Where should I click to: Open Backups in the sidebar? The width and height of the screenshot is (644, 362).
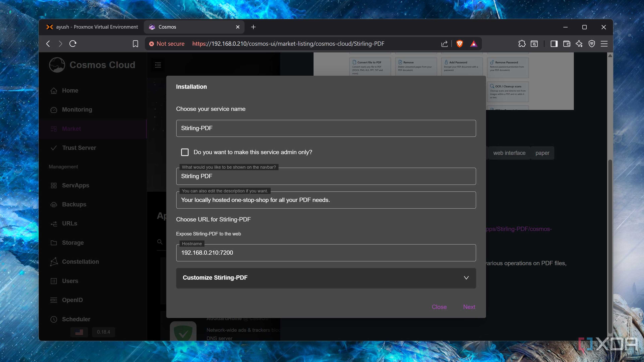click(93, 204)
